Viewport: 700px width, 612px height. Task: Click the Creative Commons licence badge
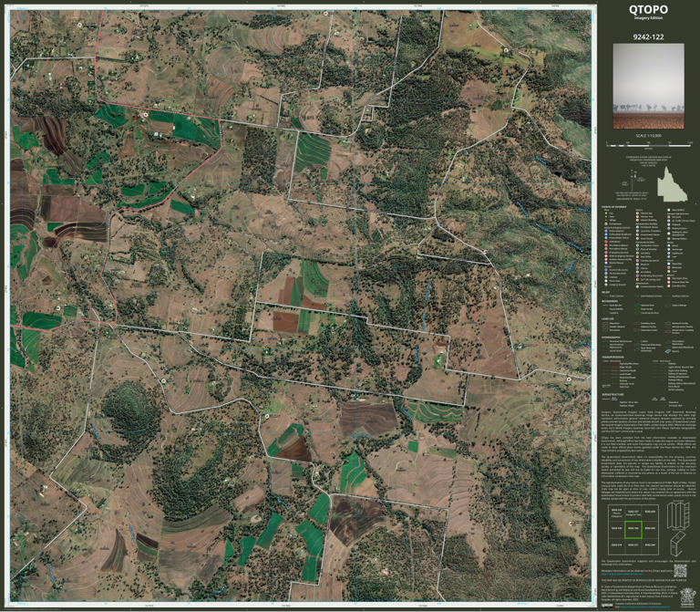(x=607, y=606)
